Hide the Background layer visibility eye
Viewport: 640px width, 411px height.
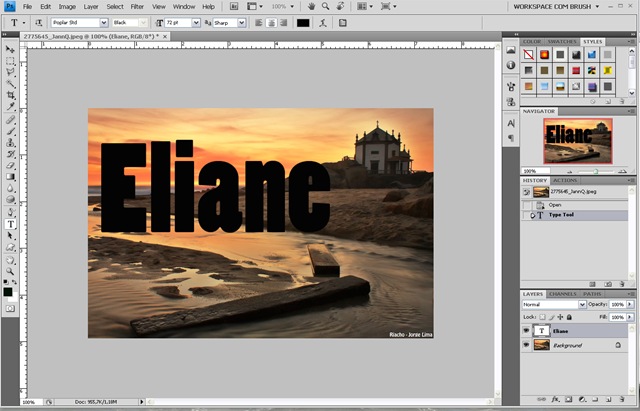pos(526,345)
